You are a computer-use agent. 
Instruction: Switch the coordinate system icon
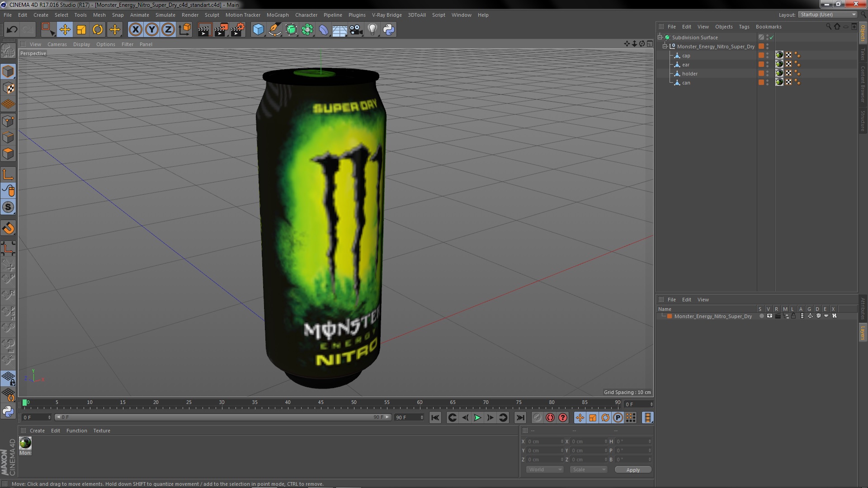(x=184, y=30)
